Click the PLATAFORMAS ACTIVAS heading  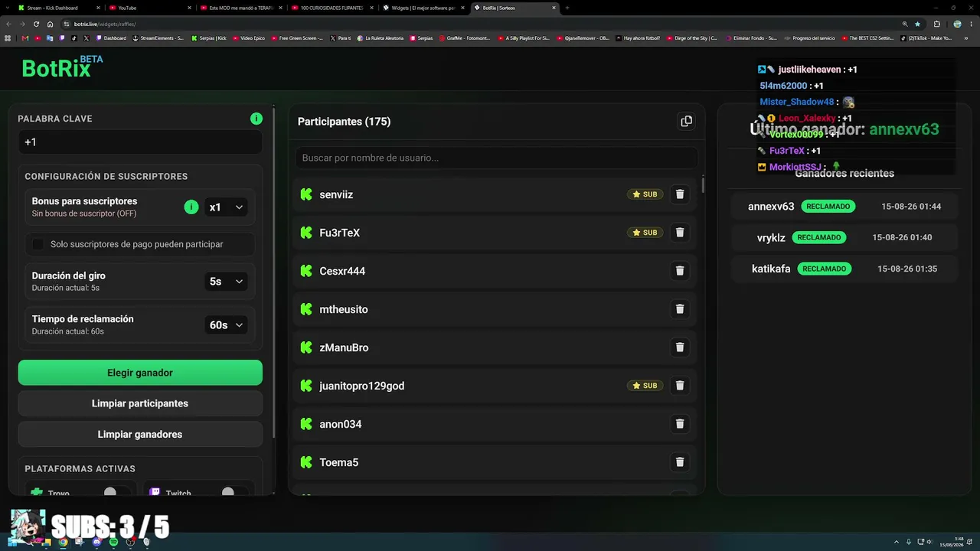click(x=80, y=469)
